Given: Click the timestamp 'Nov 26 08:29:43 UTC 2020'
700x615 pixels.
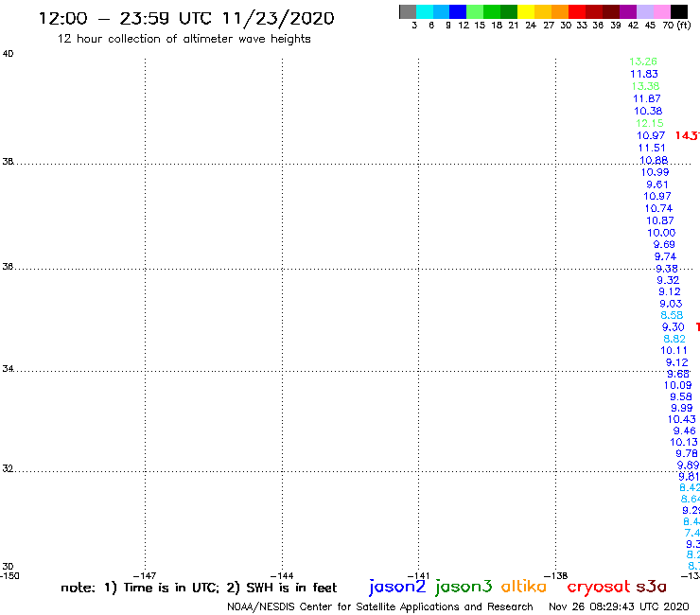Looking at the screenshot, I should tap(619, 606).
